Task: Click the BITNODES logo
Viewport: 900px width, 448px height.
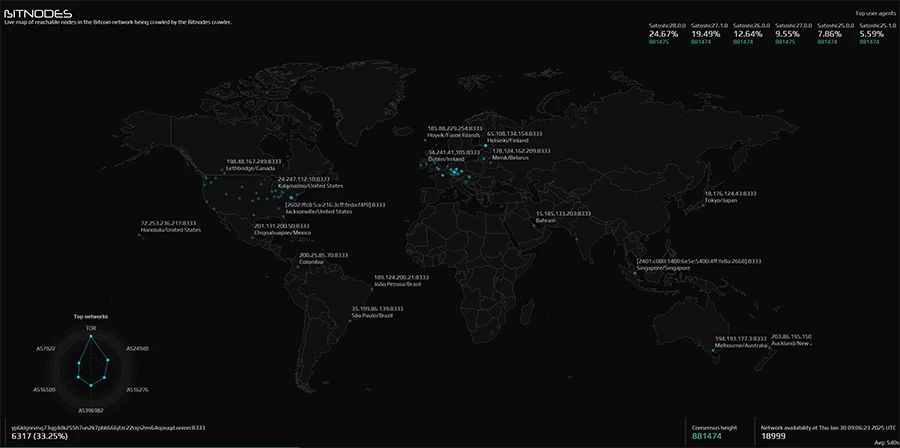Action: (38, 13)
